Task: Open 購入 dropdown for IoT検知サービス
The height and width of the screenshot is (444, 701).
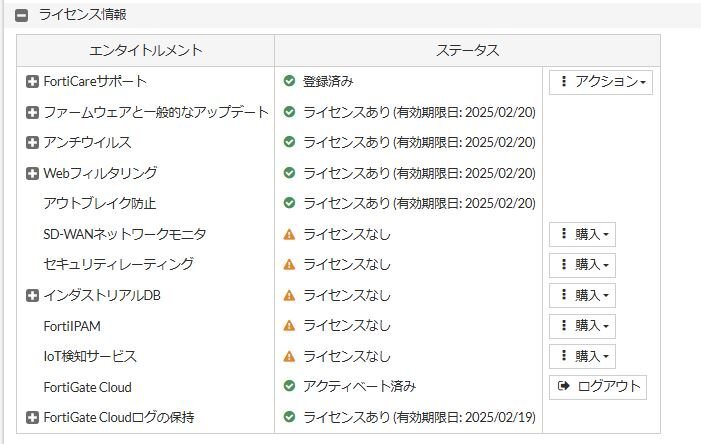Action: pos(582,356)
